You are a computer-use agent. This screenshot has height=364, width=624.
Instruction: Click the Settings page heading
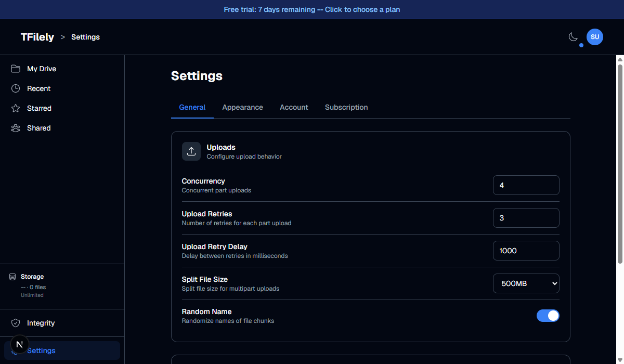pyautogui.click(x=197, y=76)
